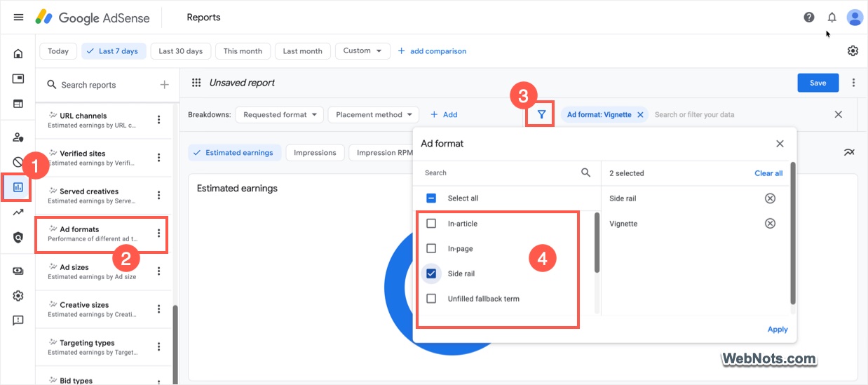This screenshot has height=385, width=868.
Task: Click the filter funnel icon
Action: click(541, 114)
